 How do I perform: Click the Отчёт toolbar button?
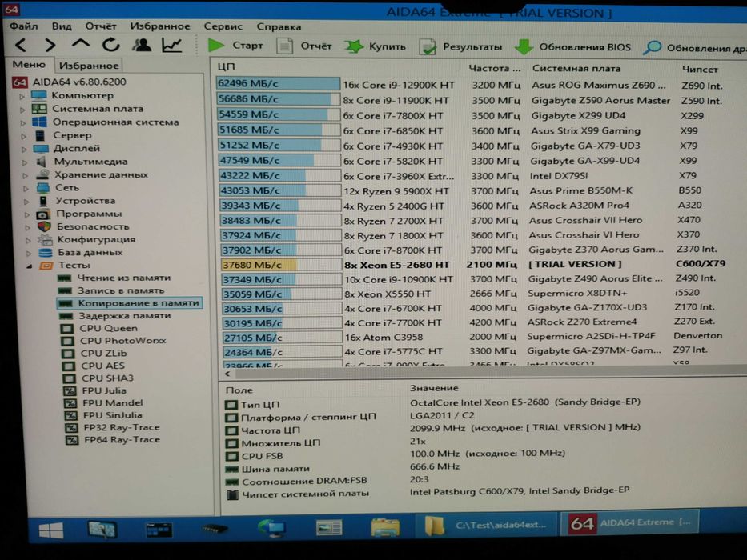305,46
